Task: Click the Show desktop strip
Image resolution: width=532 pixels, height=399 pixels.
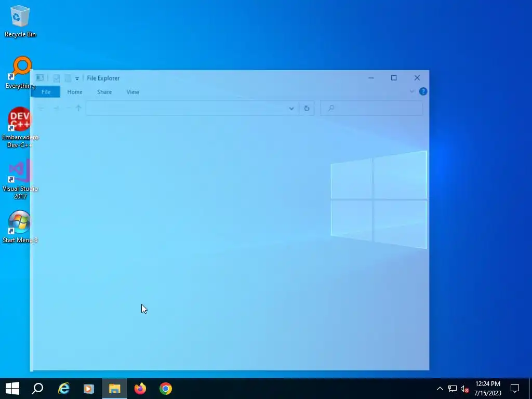Action: [530, 389]
